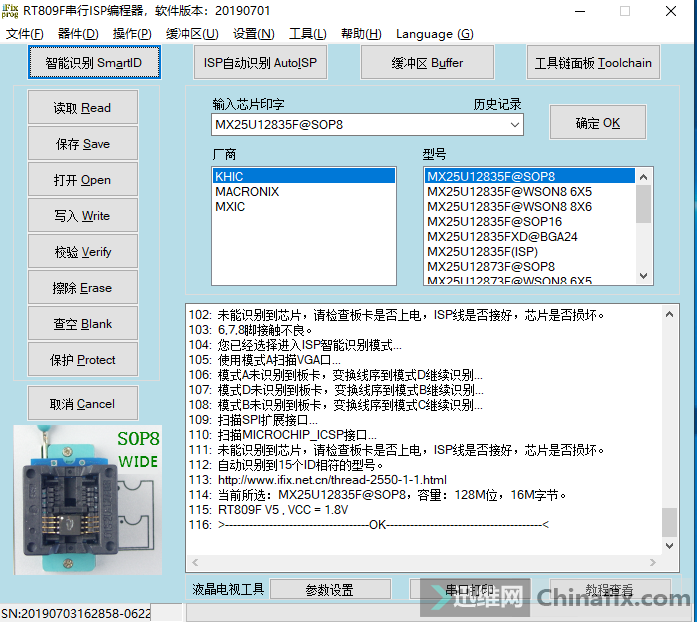
Task: Click the Cancel operation button
Action: click(x=83, y=404)
